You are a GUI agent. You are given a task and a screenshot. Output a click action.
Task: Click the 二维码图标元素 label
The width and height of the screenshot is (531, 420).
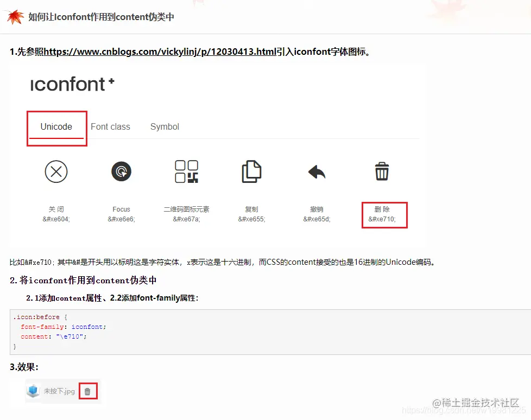point(187,209)
